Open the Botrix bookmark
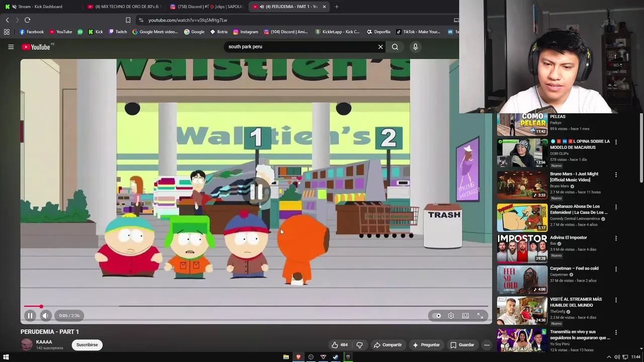Viewport: 644px width, 362px height. click(219, 32)
